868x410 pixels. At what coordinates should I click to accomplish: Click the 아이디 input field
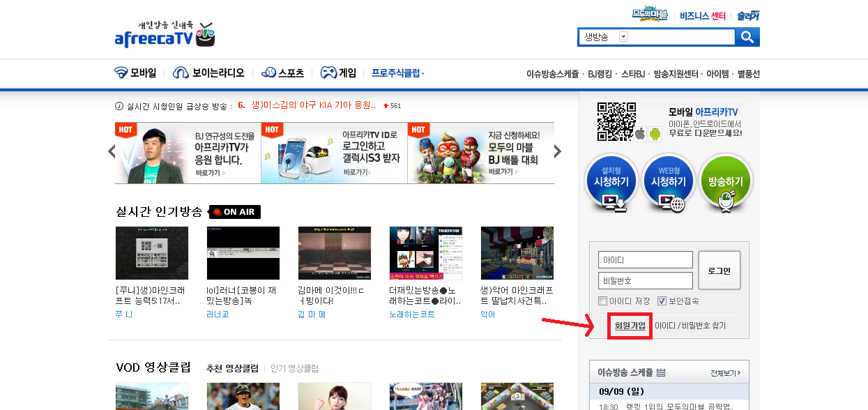coord(645,259)
